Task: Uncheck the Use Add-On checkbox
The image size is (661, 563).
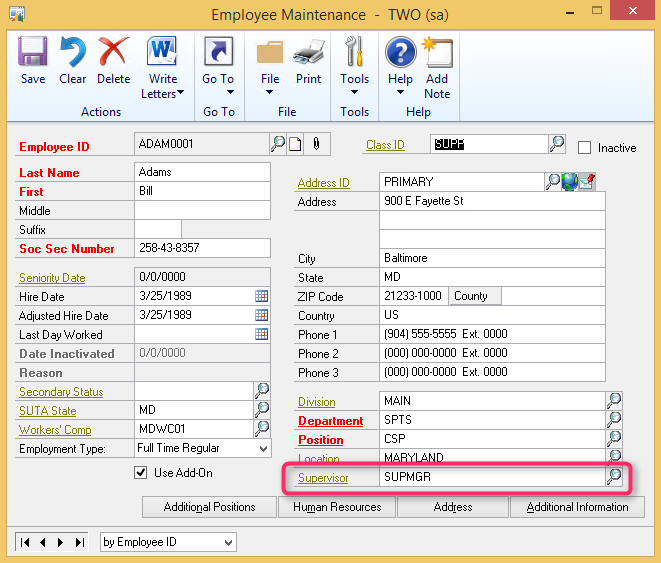Action: click(x=141, y=472)
